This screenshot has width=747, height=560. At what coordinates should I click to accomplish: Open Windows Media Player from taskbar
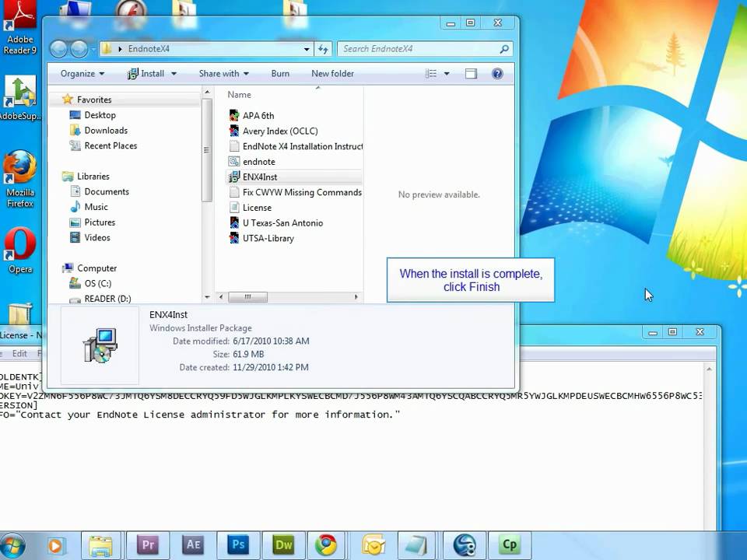click(55, 546)
